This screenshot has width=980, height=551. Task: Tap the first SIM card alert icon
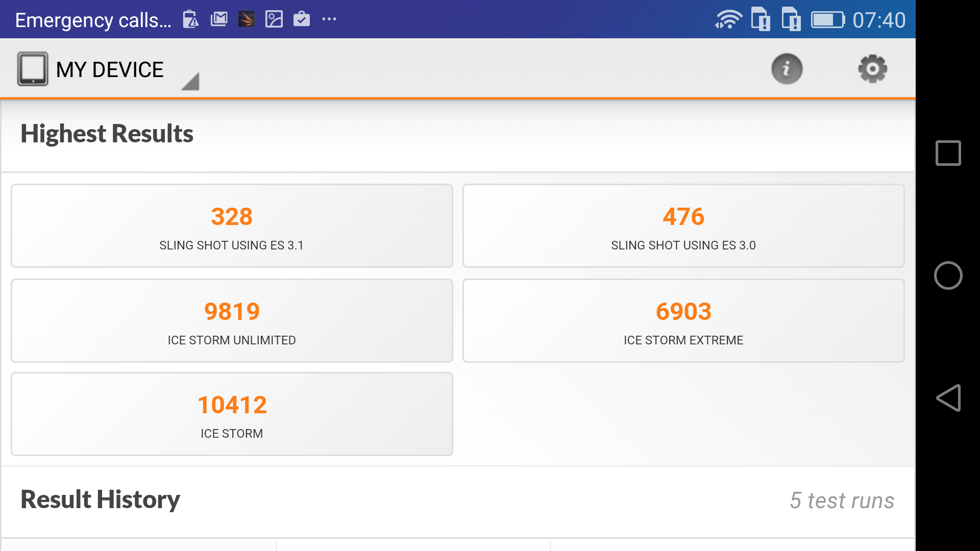pyautogui.click(x=761, y=19)
